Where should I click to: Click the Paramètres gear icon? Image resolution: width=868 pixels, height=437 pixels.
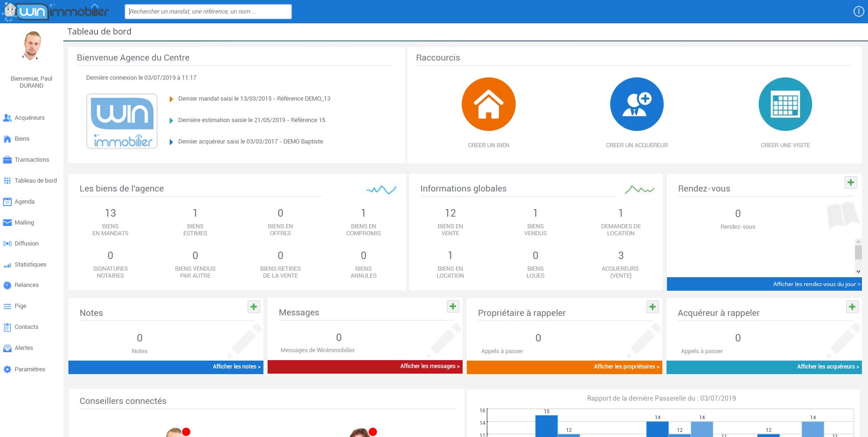point(7,369)
